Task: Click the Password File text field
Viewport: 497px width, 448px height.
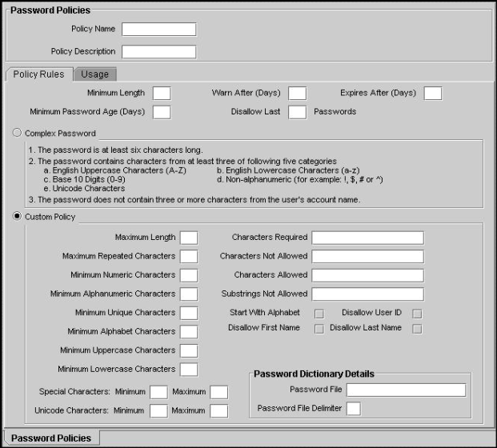Action: coord(406,390)
